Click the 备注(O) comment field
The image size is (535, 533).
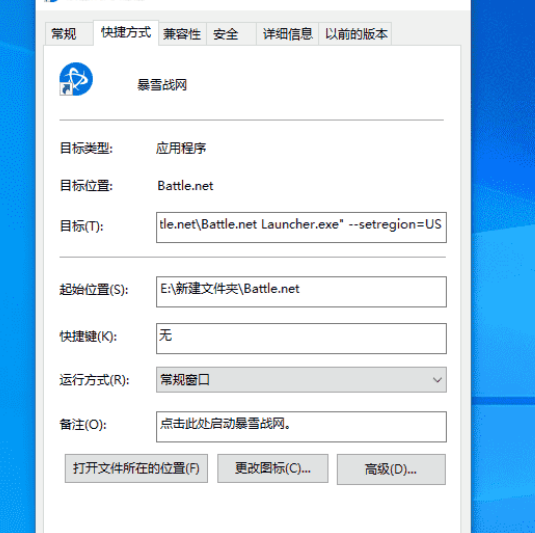(x=301, y=427)
